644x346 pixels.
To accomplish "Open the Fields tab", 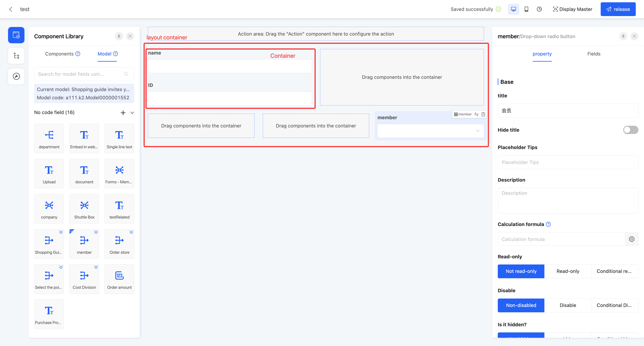I will tap(594, 54).
